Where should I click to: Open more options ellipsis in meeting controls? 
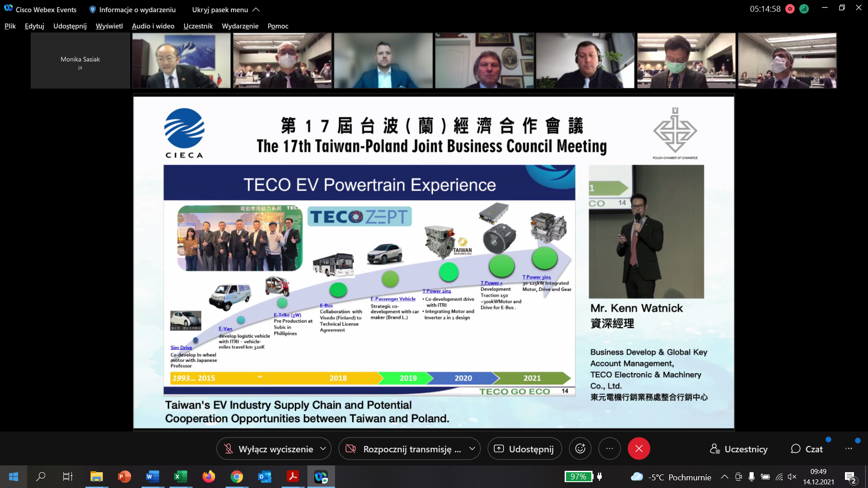[x=609, y=449]
